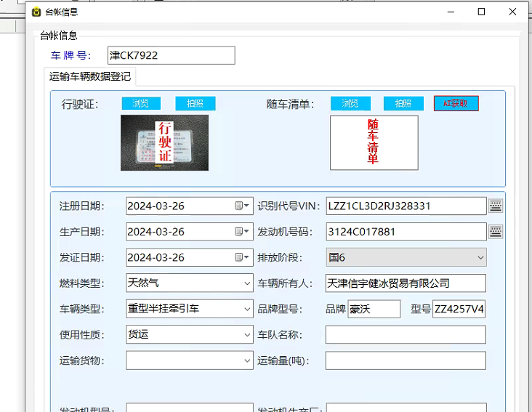
Task: Click 拍照 button for 随车清单
Action: (403, 104)
